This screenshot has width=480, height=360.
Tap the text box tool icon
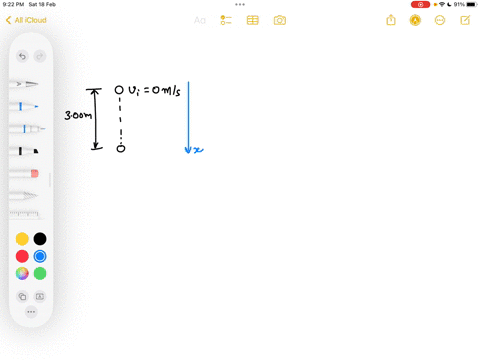[x=40, y=296]
